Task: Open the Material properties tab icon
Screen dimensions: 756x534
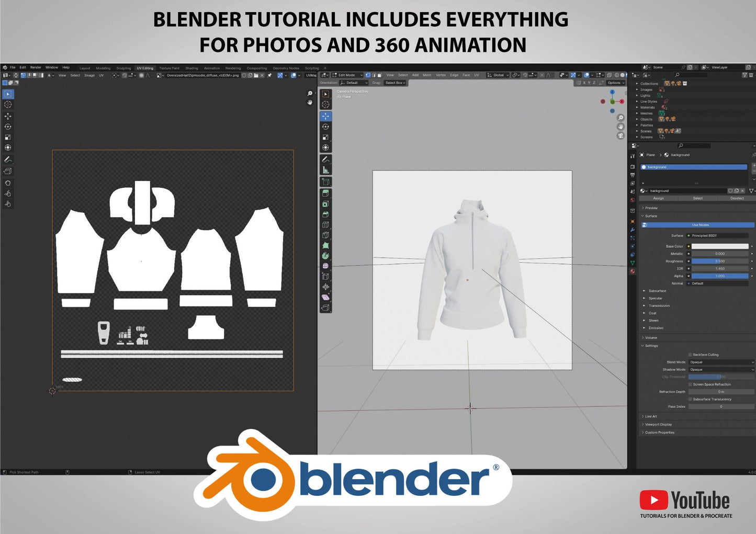Action: coord(633,271)
